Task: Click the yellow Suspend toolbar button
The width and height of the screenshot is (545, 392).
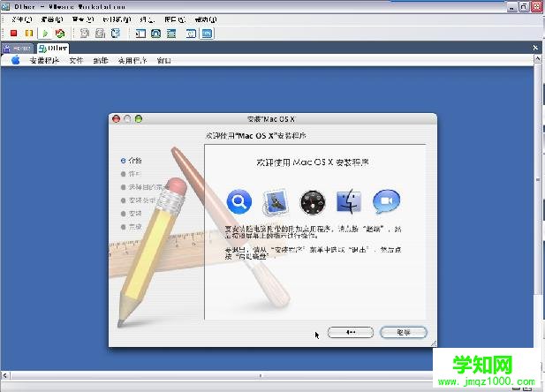Action: click(29, 33)
